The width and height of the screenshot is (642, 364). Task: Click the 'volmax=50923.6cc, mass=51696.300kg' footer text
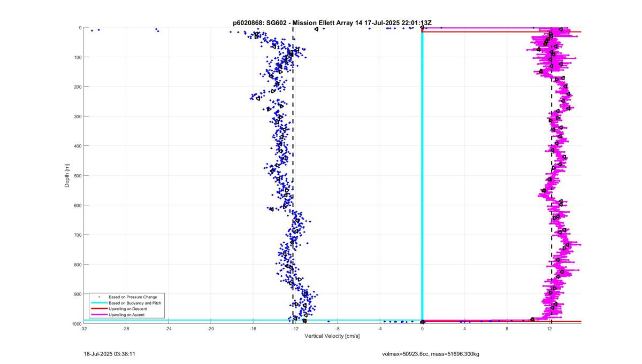431,354
